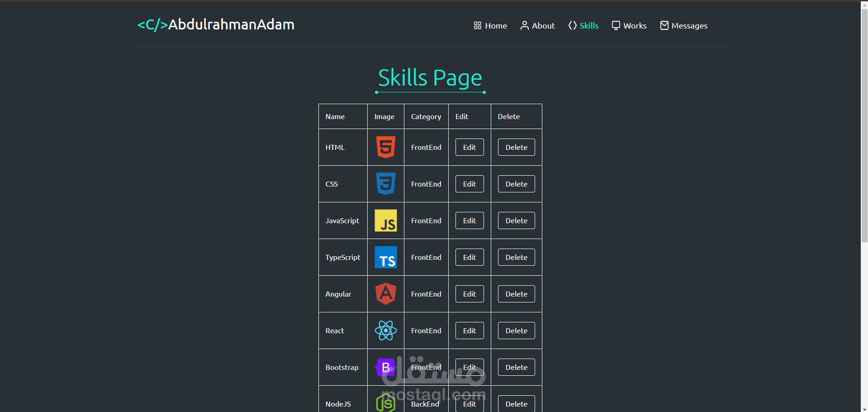
Task: Open the About page
Action: 538,25
